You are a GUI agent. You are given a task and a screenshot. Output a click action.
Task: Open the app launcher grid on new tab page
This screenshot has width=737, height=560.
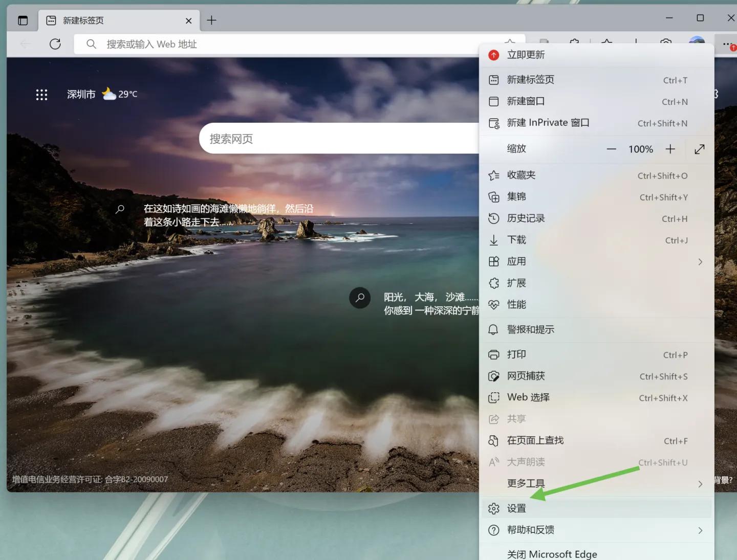click(41, 94)
